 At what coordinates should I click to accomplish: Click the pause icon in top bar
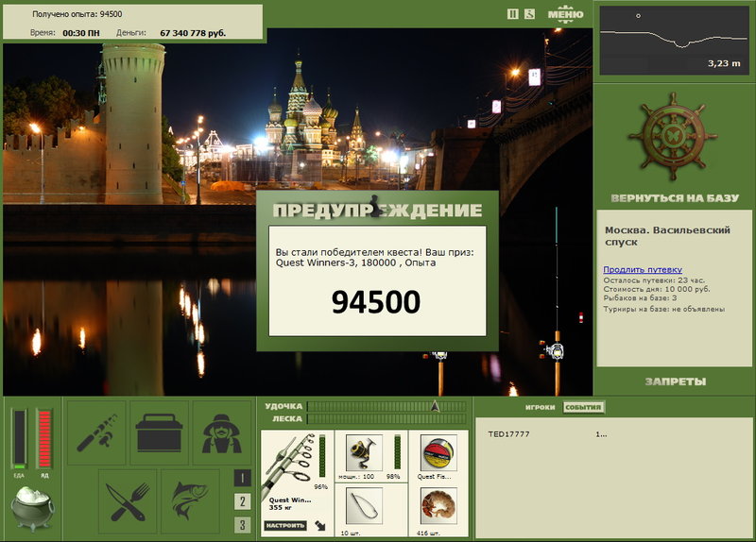pyautogui.click(x=512, y=14)
